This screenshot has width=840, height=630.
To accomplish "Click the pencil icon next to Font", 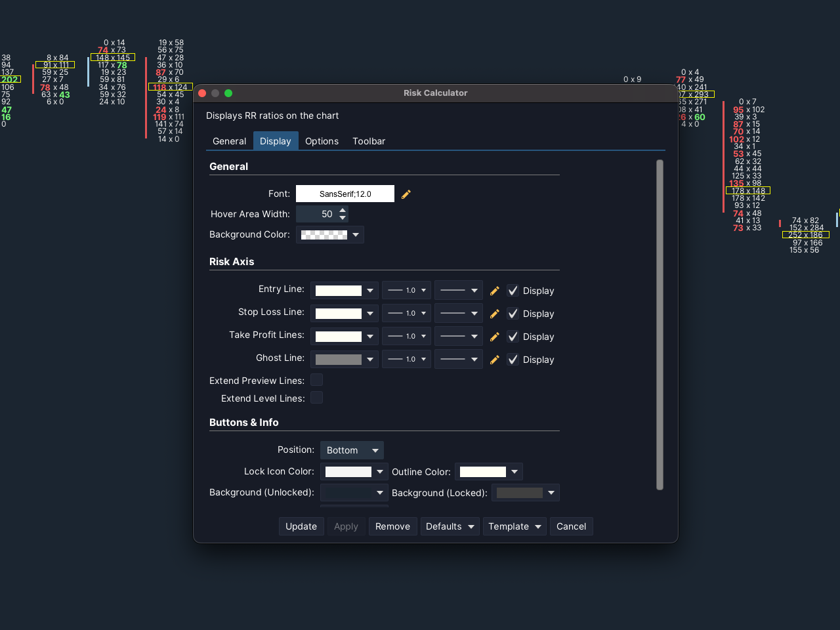I will point(406,194).
